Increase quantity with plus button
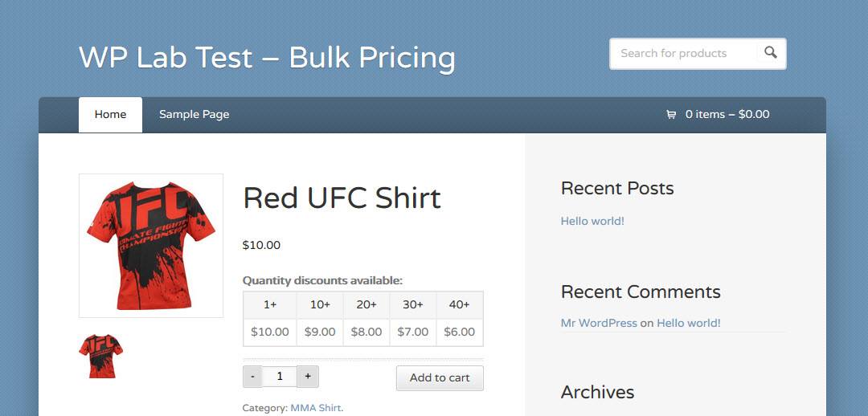 (308, 377)
